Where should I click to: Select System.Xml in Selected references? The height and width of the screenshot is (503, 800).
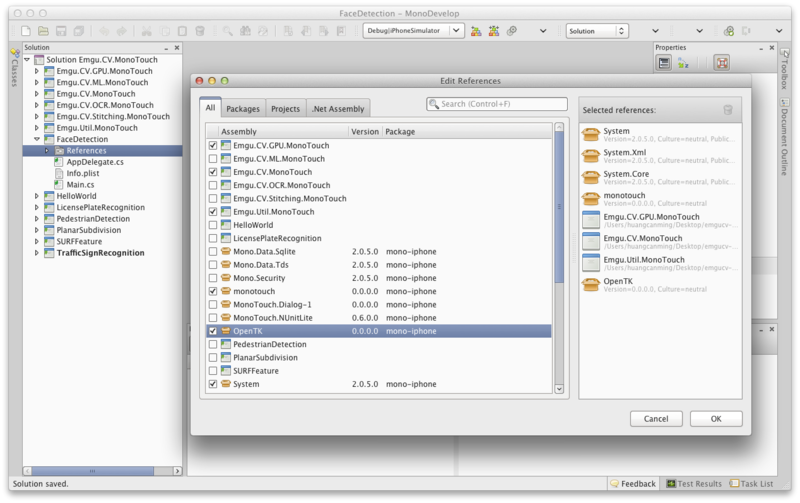[660, 156]
